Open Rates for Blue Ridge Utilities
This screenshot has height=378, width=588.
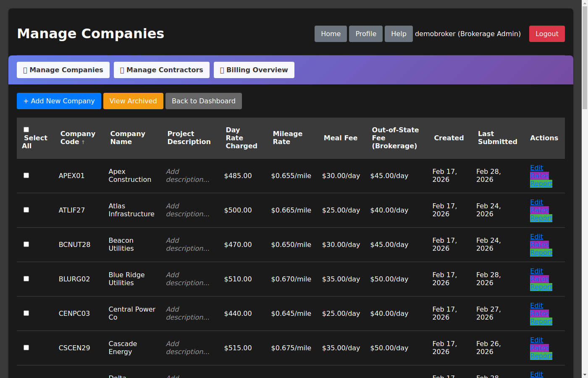[539, 279]
